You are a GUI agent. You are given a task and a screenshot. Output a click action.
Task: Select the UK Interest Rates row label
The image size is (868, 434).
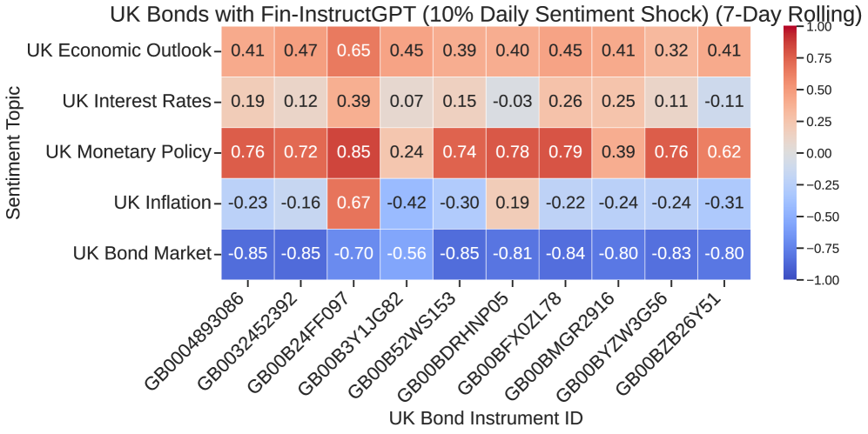click(137, 102)
